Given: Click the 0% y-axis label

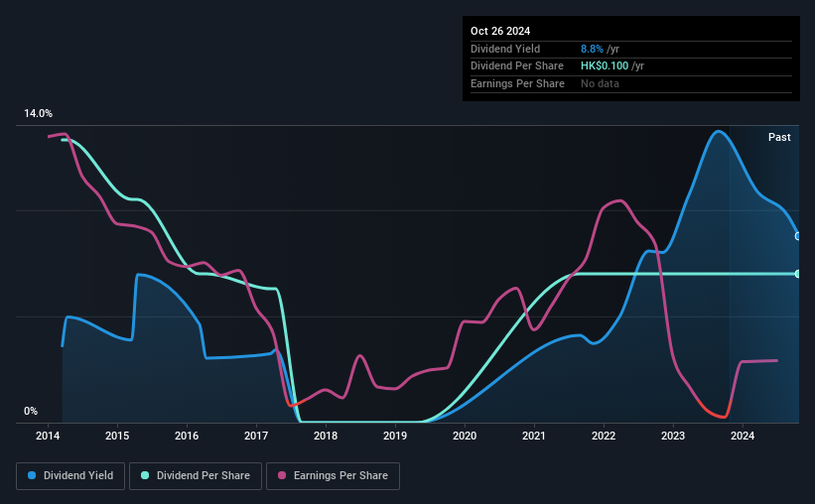Looking at the screenshot, I should (31, 411).
